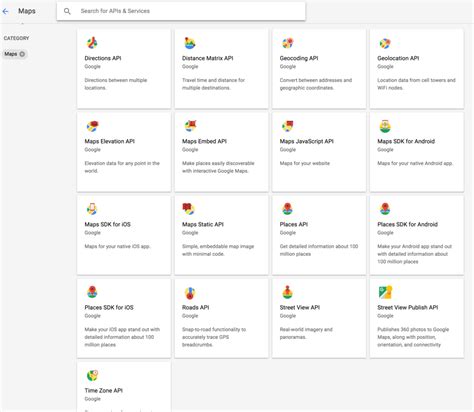Screen dimensions: 474x412
Task: Click the Street View Publish API icon
Action: pyautogui.click(x=385, y=292)
